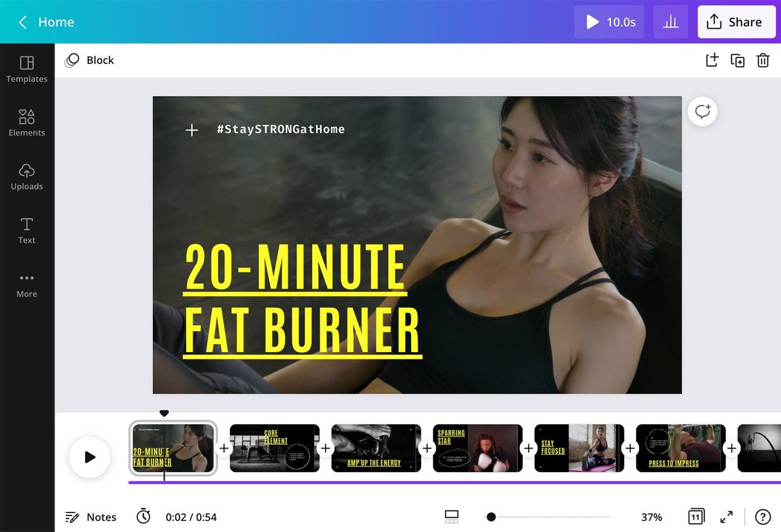Open the Templates sidebar tab
The height and width of the screenshot is (532, 781).
pos(27,69)
